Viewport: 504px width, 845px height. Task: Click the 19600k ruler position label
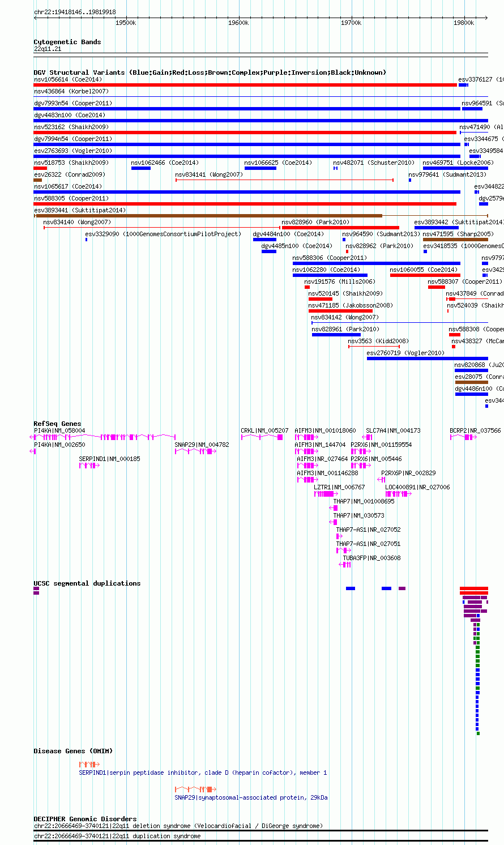pos(238,23)
